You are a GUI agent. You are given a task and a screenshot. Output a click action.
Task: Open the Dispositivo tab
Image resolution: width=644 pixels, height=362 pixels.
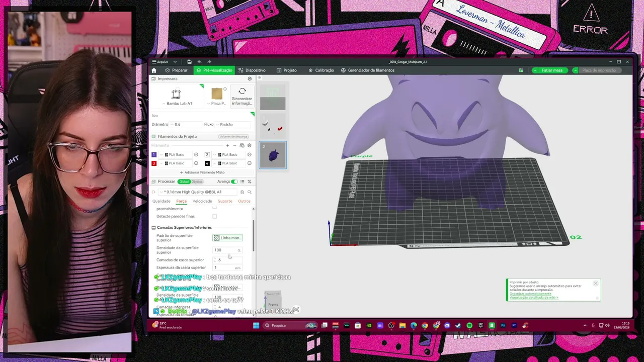click(252, 70)
